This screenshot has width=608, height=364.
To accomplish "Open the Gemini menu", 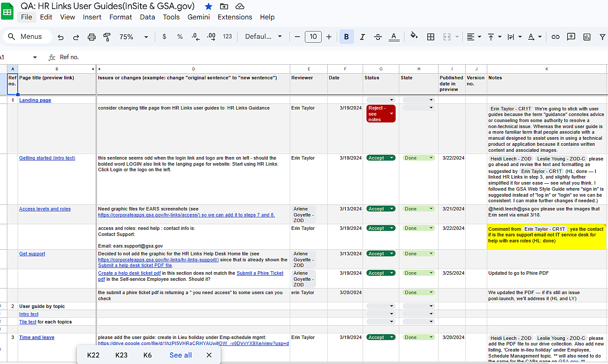I will pyautogui.click(x=199, y=17).
